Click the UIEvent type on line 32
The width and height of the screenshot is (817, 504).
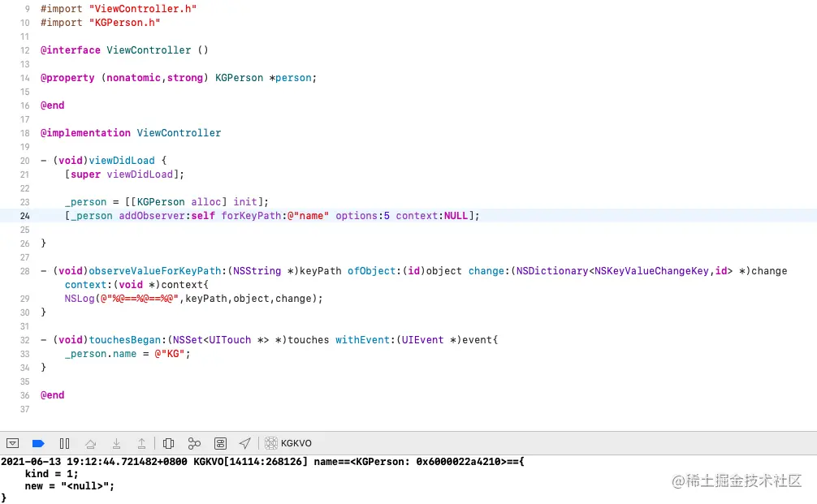(x=422, y=340)
